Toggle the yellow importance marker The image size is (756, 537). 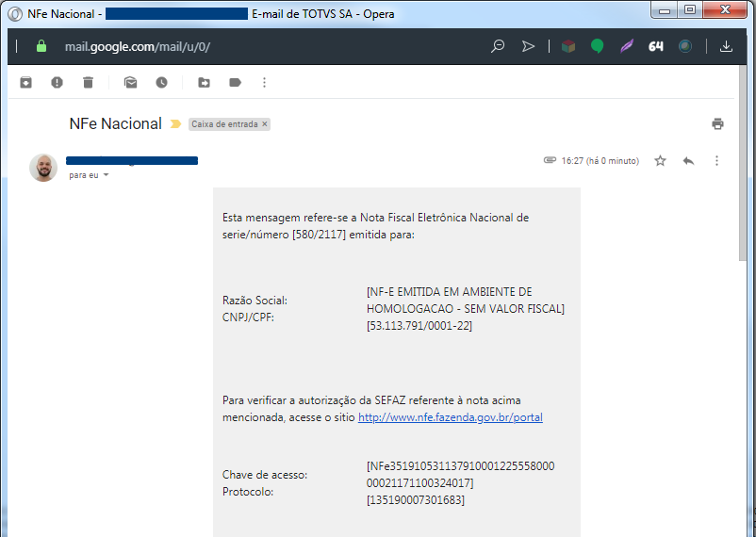[175, 123]
